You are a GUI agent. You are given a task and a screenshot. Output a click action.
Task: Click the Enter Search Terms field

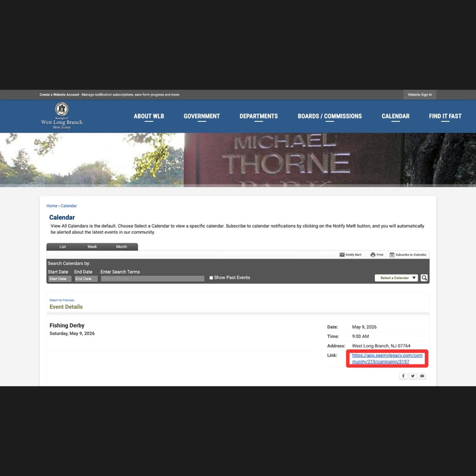tap(153, 278)
